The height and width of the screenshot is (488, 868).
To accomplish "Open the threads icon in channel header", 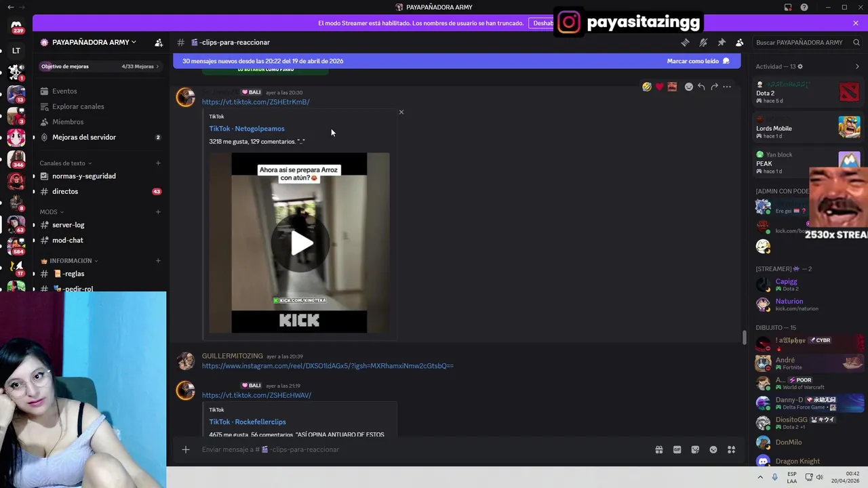I will click(685, 42).
